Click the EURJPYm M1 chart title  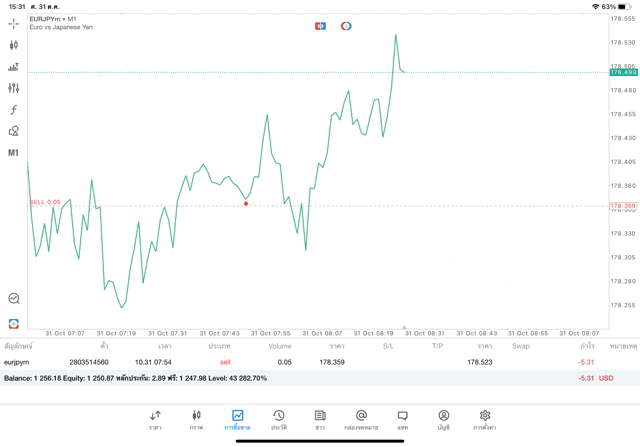(54, 19)
